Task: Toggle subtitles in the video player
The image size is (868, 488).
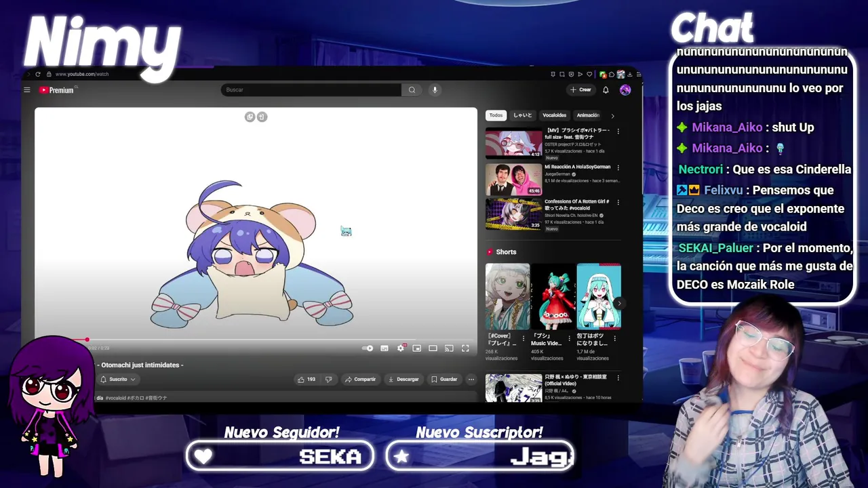Action: click(384, 348)
